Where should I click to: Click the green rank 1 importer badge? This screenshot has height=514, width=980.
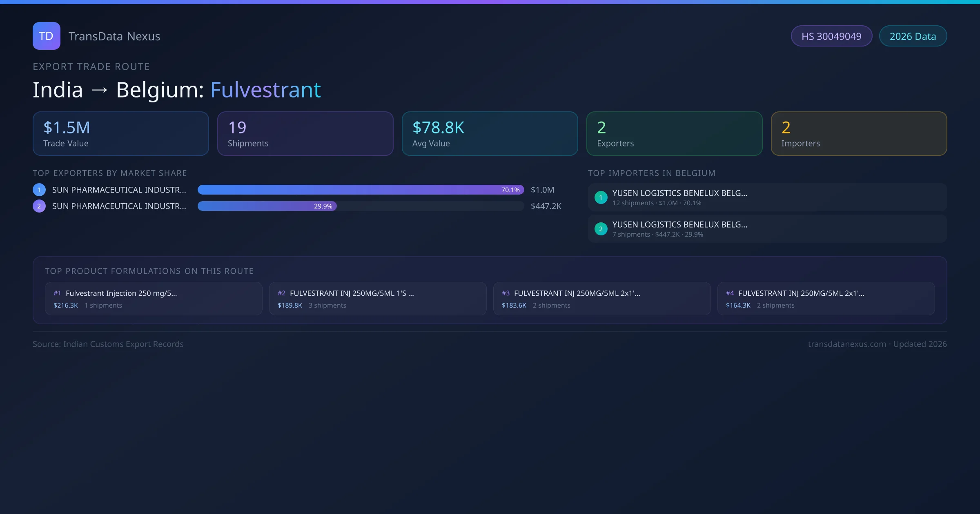[601, 197]
